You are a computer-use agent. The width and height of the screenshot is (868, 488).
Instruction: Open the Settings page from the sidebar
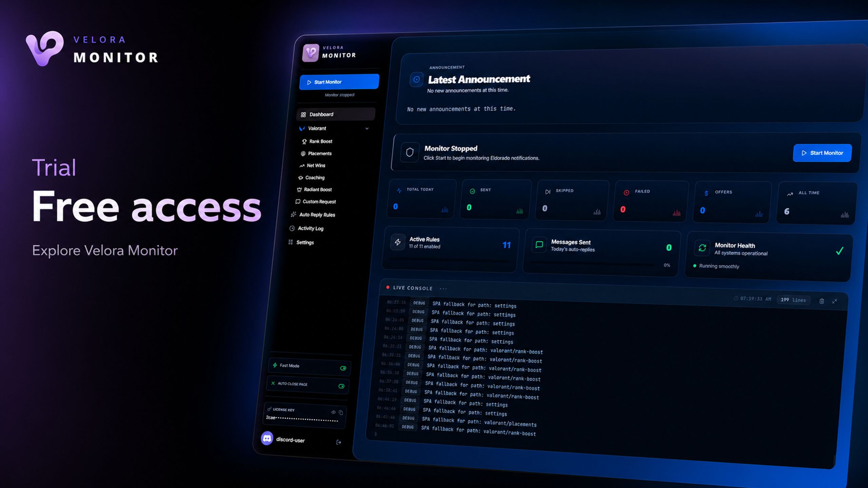pyautogui.click(x=301, y=242)
